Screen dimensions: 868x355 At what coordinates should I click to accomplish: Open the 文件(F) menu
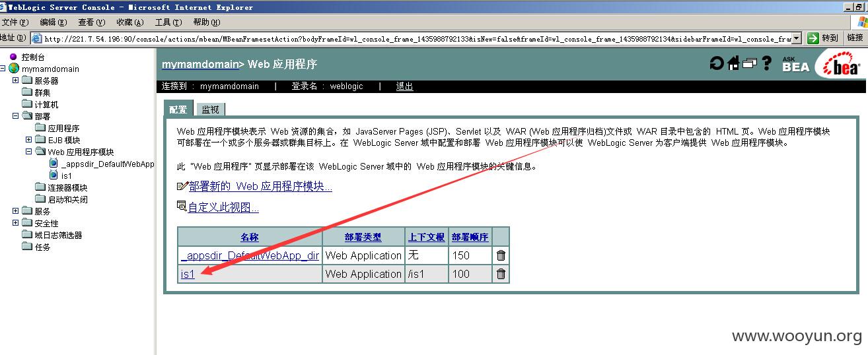(x=15, y=22)
